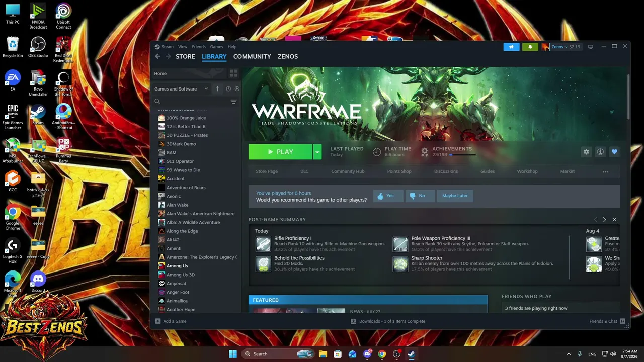Open the View menu

[183, 47]
